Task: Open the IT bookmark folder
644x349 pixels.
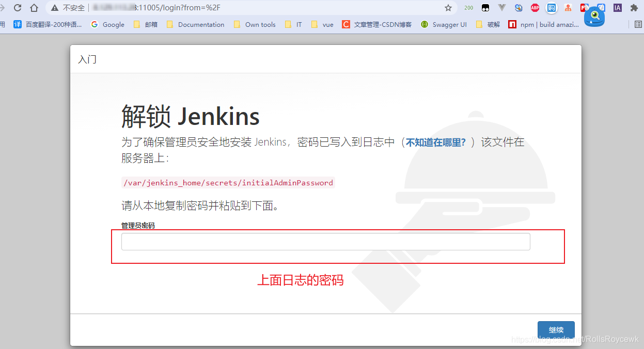Action: (x=293, y=24)
